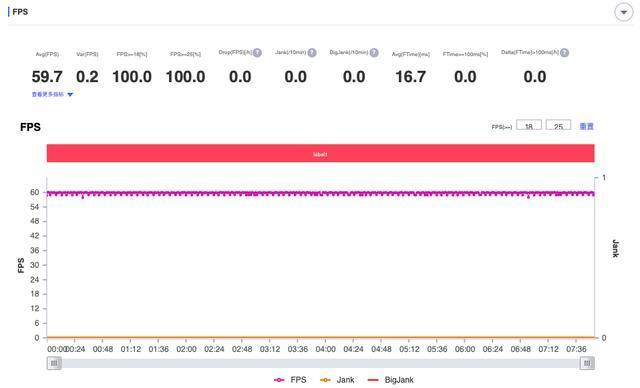The image size is (640, 388).
Task: Toggle Jank series in chart legend
Action: click(337, 380)
